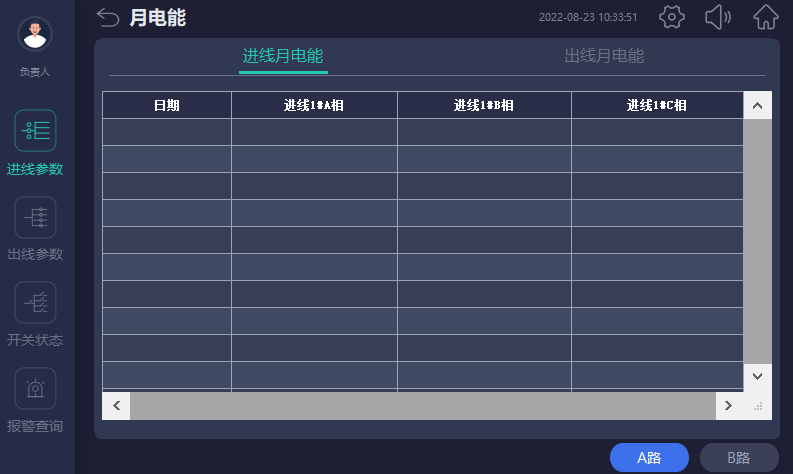Open 报警查询 alarm icon
The width and height of the screenshot is (793, 474).
35,389
